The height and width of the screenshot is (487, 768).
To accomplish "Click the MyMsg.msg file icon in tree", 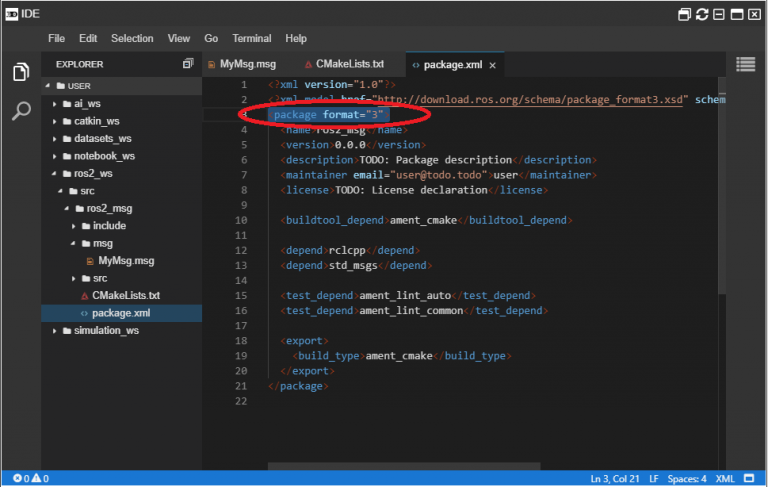I will point(90,261).
